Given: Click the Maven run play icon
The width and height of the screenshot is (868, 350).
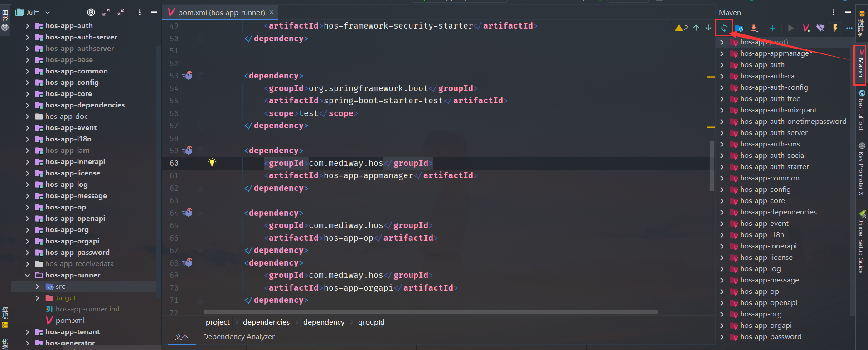Looking at the screenshot, I should tap(790, 28).
